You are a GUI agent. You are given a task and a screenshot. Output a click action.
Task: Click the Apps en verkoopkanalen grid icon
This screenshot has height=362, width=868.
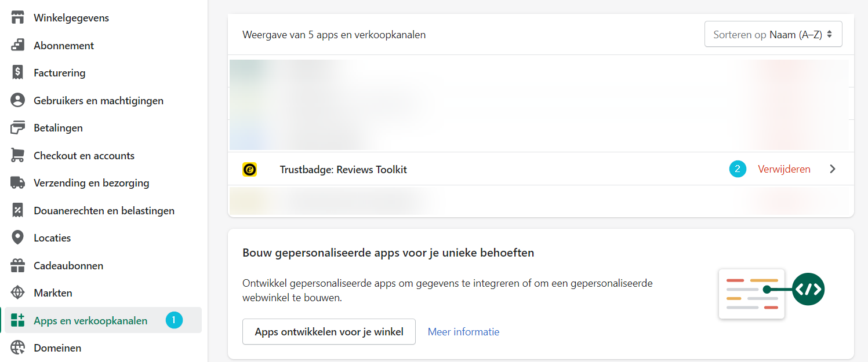tap(18, 320)
